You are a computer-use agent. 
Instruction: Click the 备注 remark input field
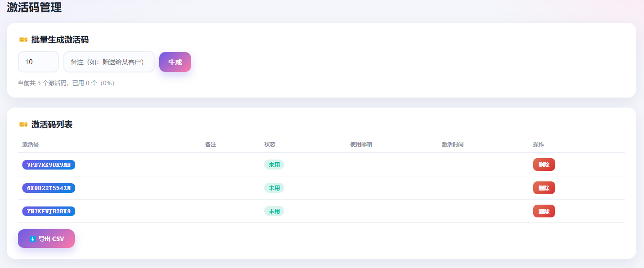click(x=109, y=62)
